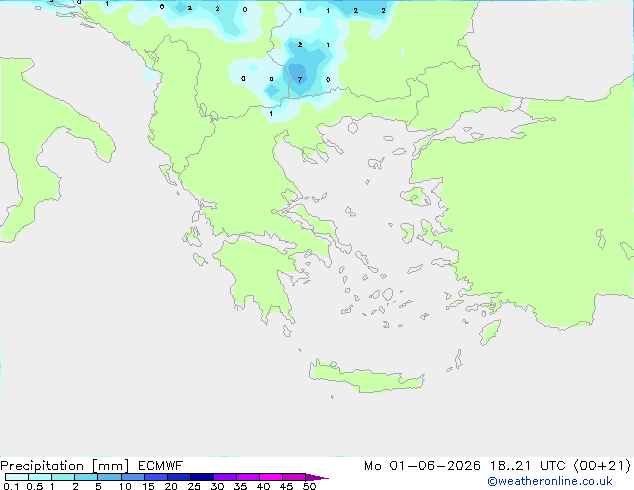Click the weatheronline.co.uk copyright link
The height and width of the screenshot is (490, 634).
(x=550, y=481)
